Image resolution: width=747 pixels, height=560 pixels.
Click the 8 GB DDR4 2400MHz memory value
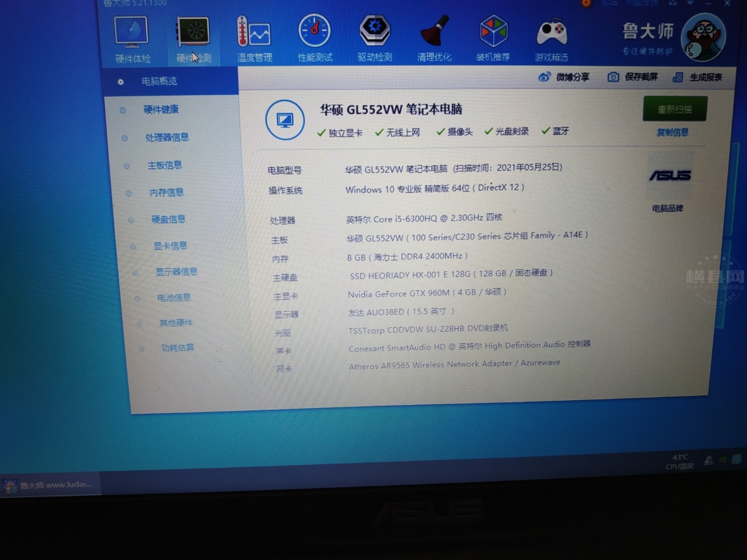coord(407,256)
